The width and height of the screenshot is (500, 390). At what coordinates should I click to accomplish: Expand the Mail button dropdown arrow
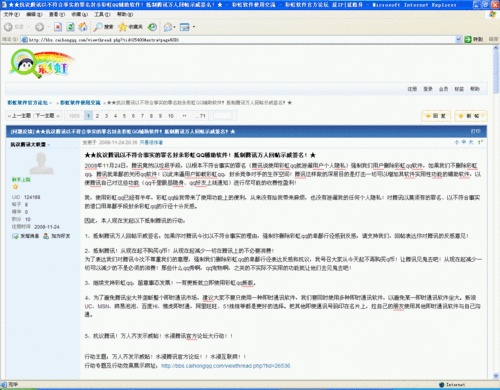click(174, 27)
